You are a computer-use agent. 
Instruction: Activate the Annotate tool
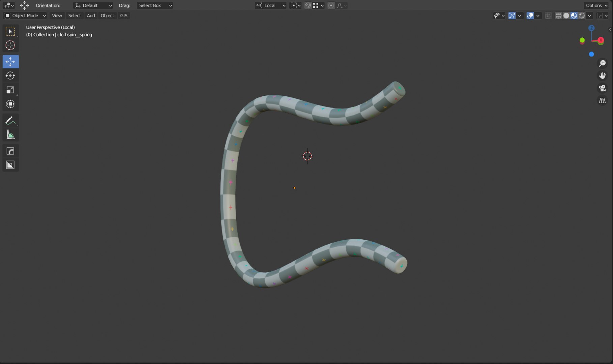[x=10, y=120]
